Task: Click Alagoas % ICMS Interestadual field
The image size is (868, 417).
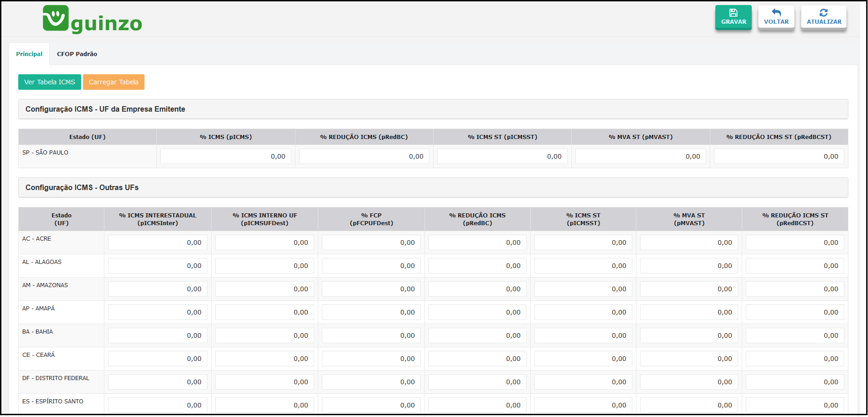Action: pyautogui.click(x=158, y=266)
